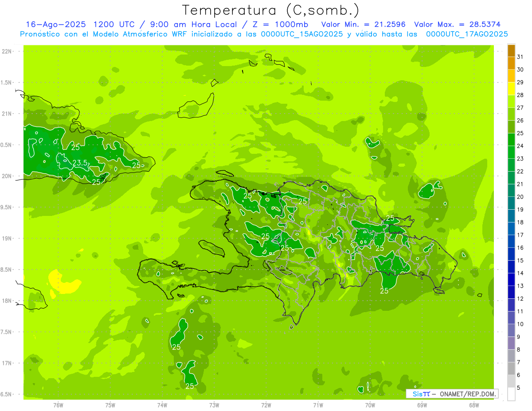Click the legend scale value '27'
This screenshot has width=532, height=411.
(x=520, y=108)
